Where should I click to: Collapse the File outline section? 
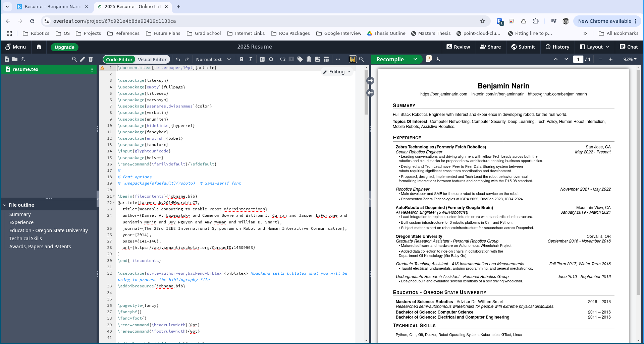click(x=5, y=205)
